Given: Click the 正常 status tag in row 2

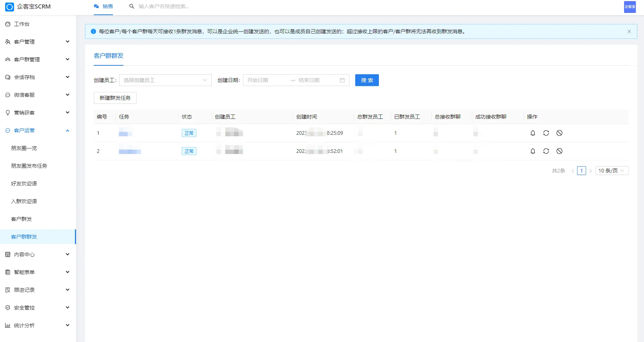Looking at the screenshot, I should 189,151.
